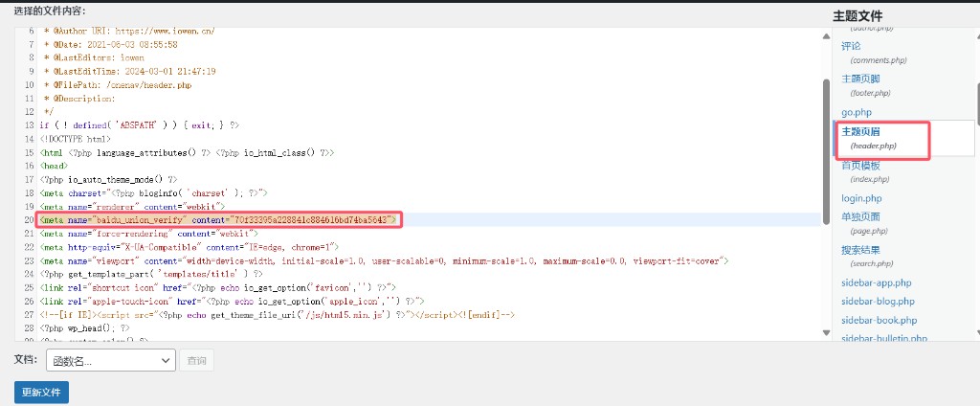Click html5.min.js IE conditional line

(277, 315)
